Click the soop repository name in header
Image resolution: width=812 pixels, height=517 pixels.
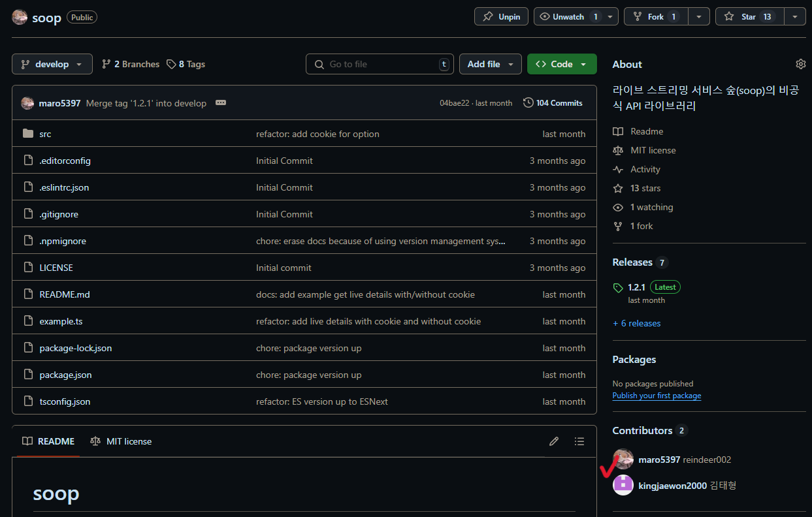tap(46, 18)
